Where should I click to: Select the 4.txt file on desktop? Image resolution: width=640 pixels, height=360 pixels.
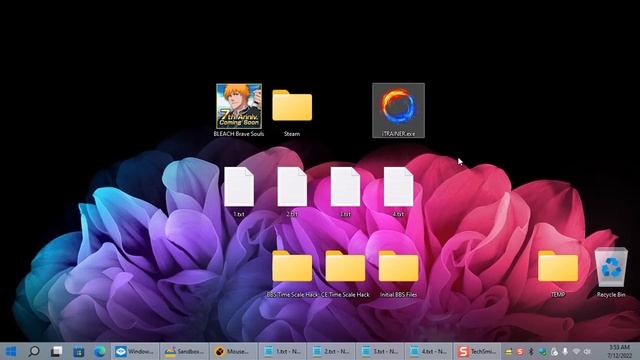coord(398,191)
